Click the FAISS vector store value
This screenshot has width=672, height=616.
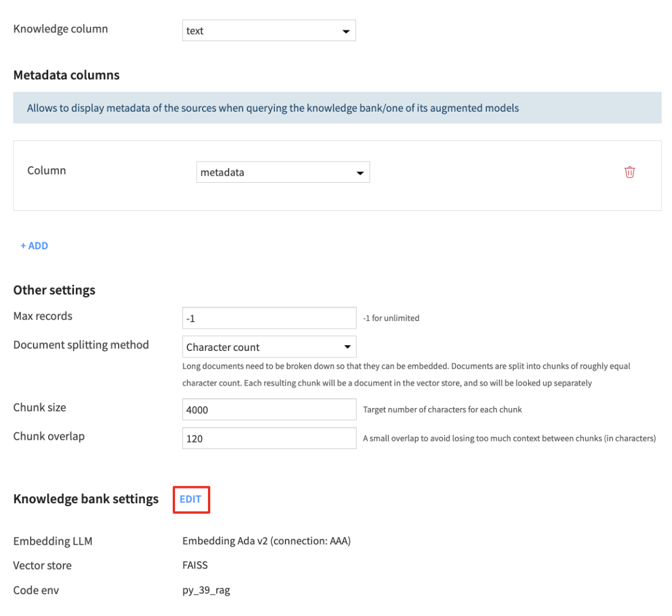(195, 565)
